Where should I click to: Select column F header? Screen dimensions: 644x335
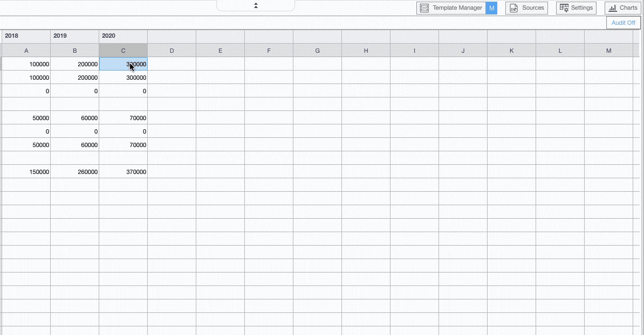[269, 51]
